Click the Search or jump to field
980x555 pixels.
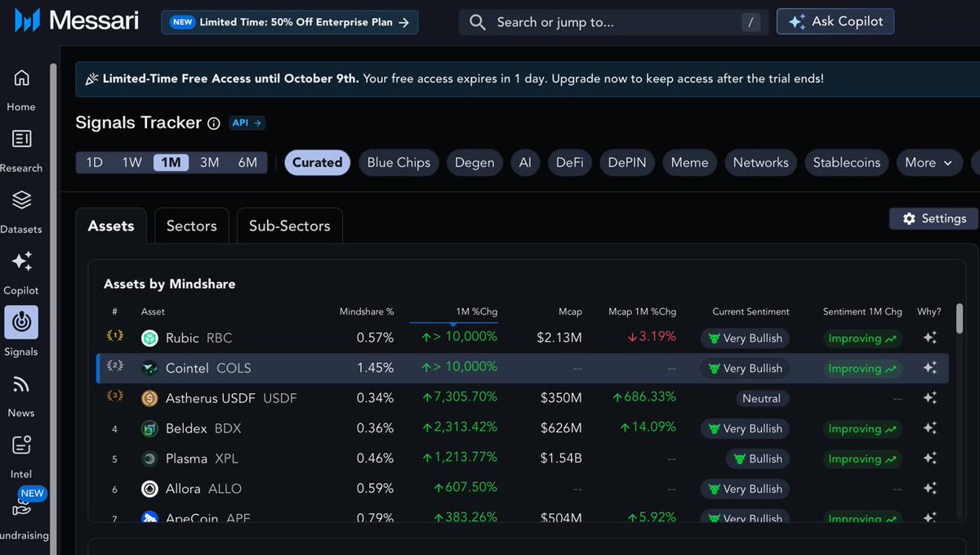point(604,21)
